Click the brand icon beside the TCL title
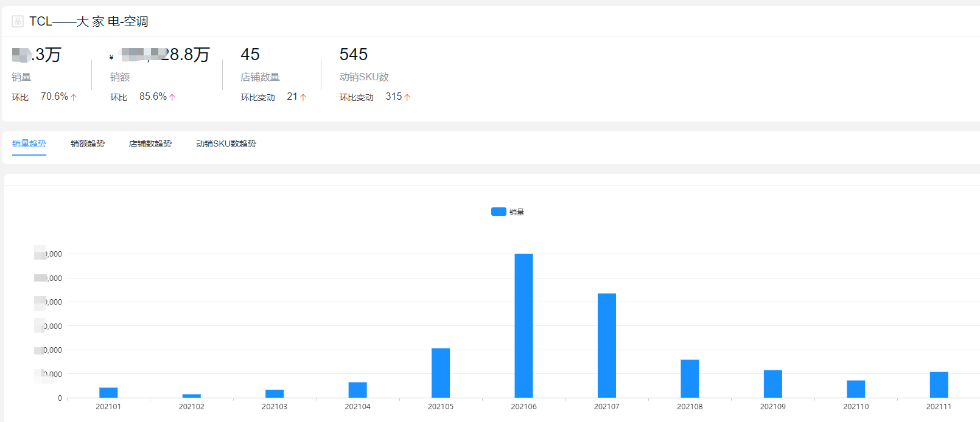Screen dimensions: 980x422 coord(18,21)
